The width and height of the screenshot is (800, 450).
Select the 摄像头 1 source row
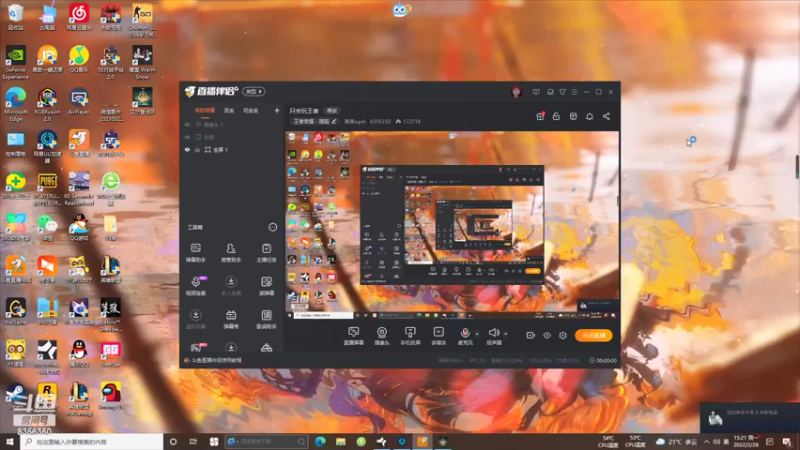click(x=232, y=124)
